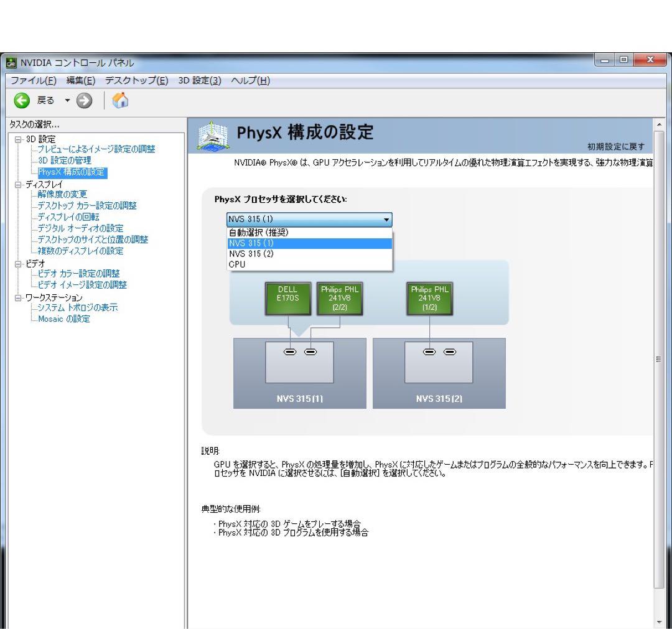Collapse the ビデオ tree node
The width and height of the screenshot is (672, 629).
pos(18,264)
